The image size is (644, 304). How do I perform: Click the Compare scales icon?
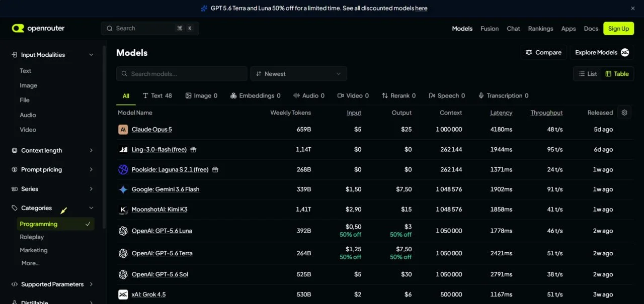click(529, 52)
